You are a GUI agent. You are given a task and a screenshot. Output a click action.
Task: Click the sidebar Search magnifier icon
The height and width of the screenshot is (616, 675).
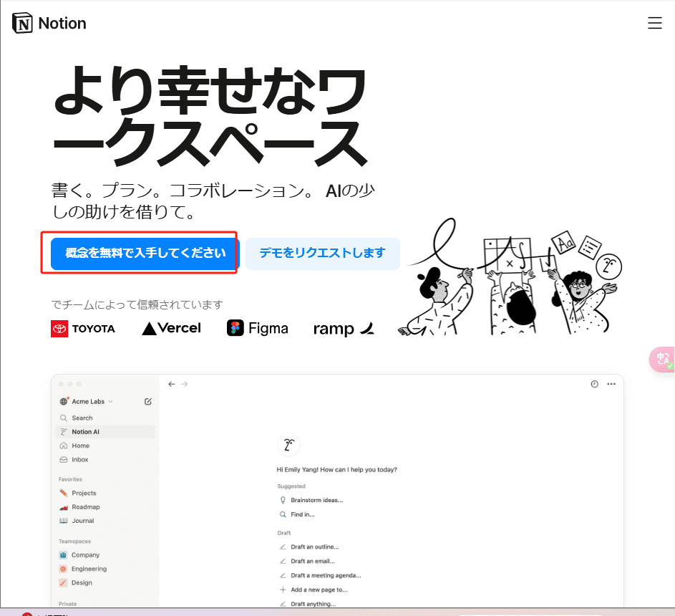(x=64, y=418)
